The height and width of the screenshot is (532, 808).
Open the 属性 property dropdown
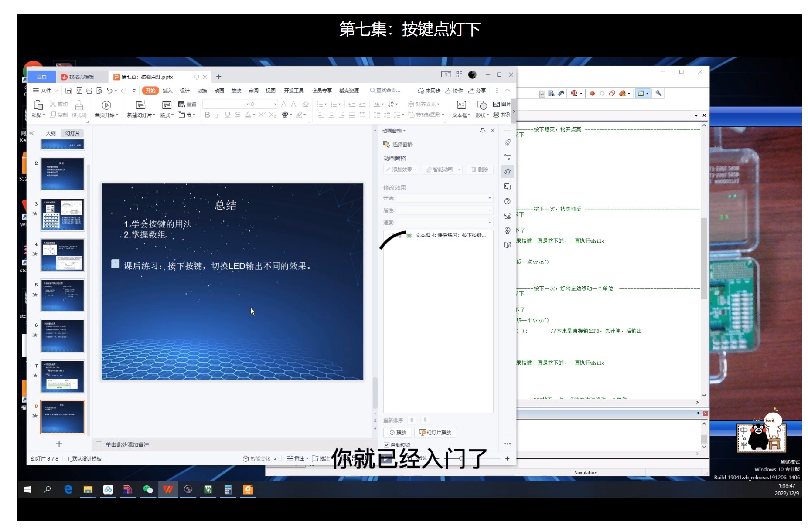[445, 210]
